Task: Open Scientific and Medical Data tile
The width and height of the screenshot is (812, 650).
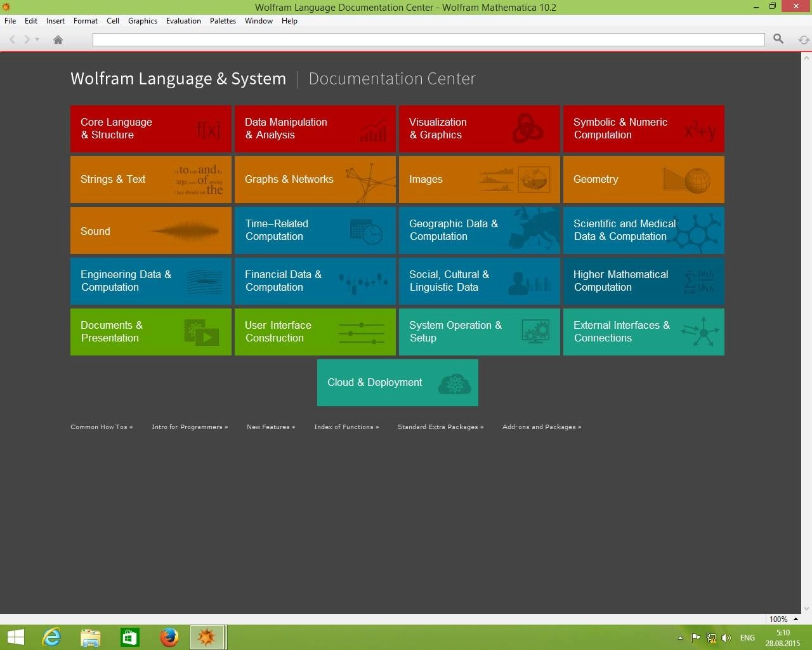Action: (x=644, y=230)
